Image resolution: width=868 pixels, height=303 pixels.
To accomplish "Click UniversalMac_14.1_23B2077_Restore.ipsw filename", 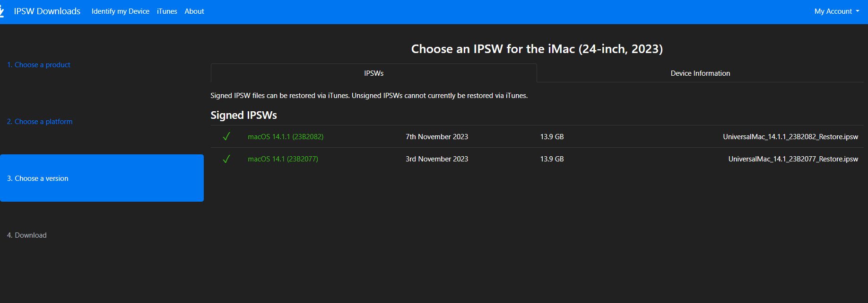I will tap(793, 159).
